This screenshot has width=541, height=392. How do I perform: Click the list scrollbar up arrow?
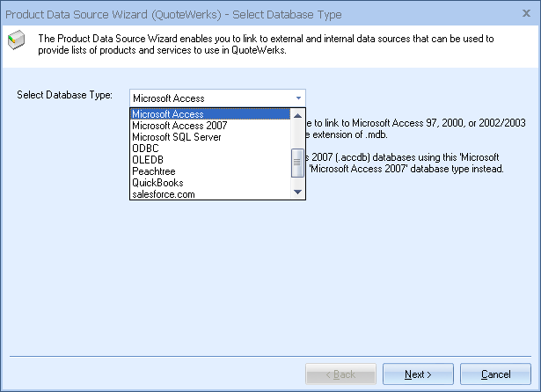point(297,115)
